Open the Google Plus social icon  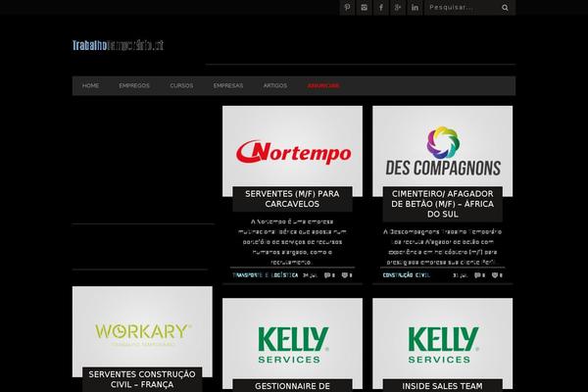click(398, 8)
